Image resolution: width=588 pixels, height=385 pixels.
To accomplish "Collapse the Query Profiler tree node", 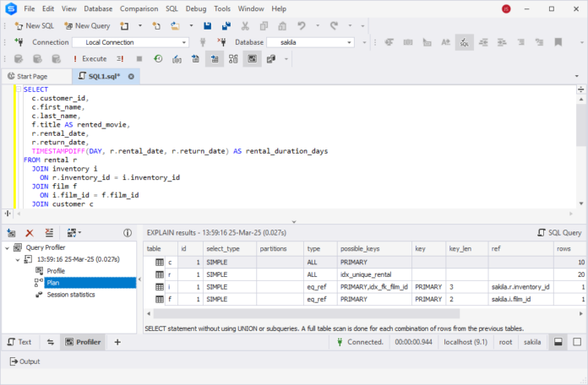I will (7, 247).
